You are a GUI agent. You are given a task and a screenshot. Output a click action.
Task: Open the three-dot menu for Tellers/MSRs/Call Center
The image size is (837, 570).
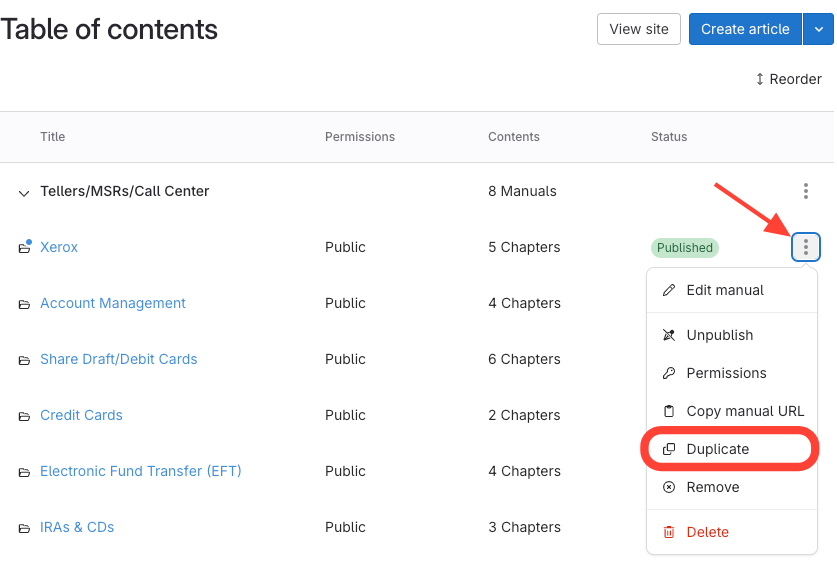click(806, 191)
